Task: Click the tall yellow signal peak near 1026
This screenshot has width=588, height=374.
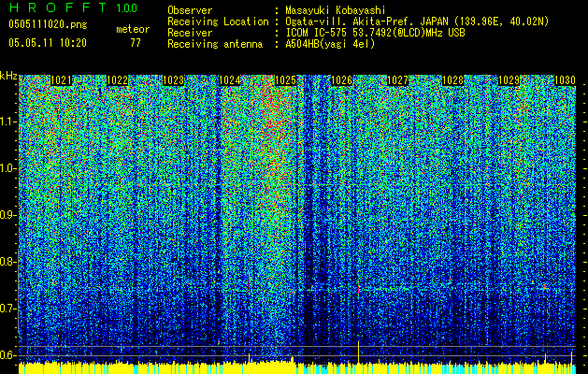Action: pos(358,352)
